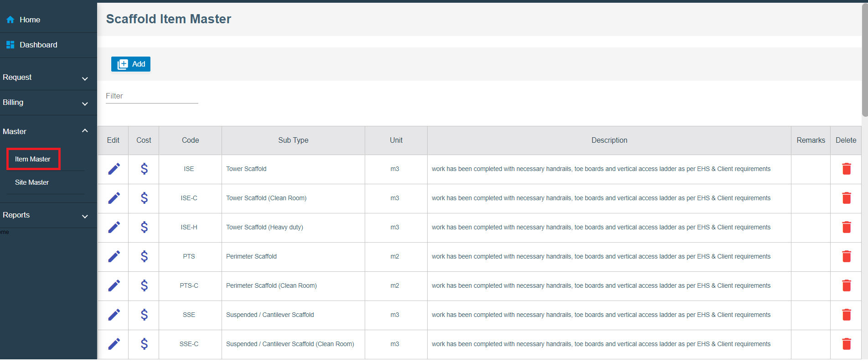Click the Add button

131,64
